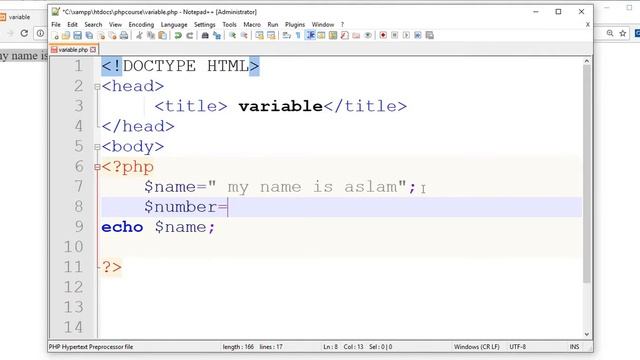Collapse the <?php fold marker on line 6
640x360 pixels.
pos(97,167)
